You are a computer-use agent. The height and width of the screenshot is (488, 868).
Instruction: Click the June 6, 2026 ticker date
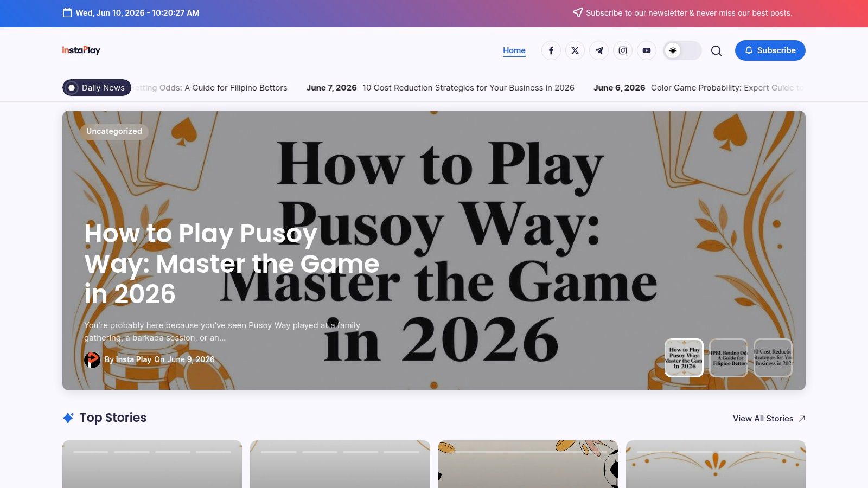(x=619, y=88)
